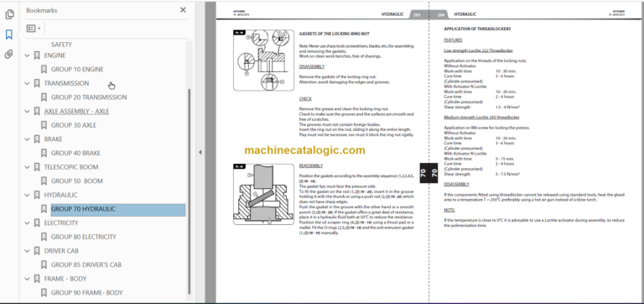Open GROUP 20 TRANSMISSION bookmark
This screenshot has width=644, height=304.
(x=89, y=97)
